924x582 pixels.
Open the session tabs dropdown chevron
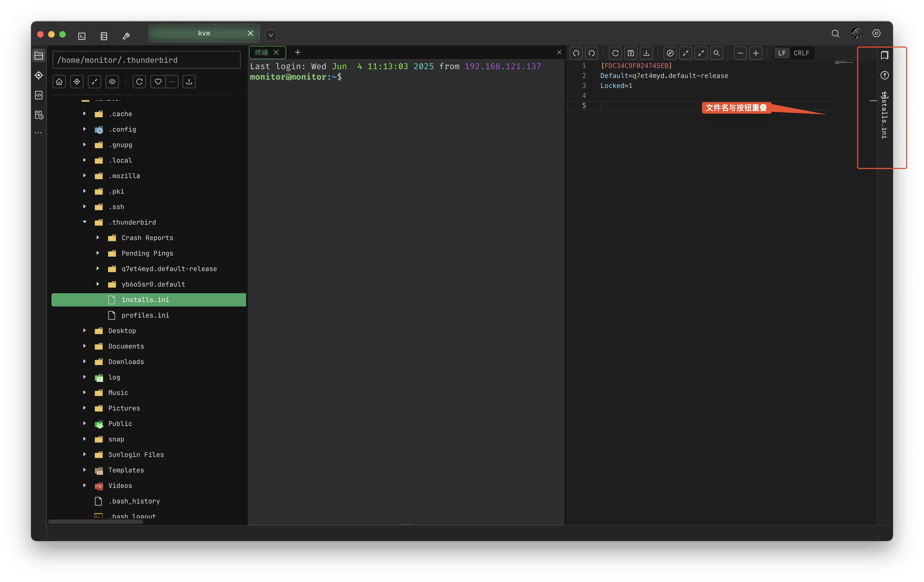(271, 35)
